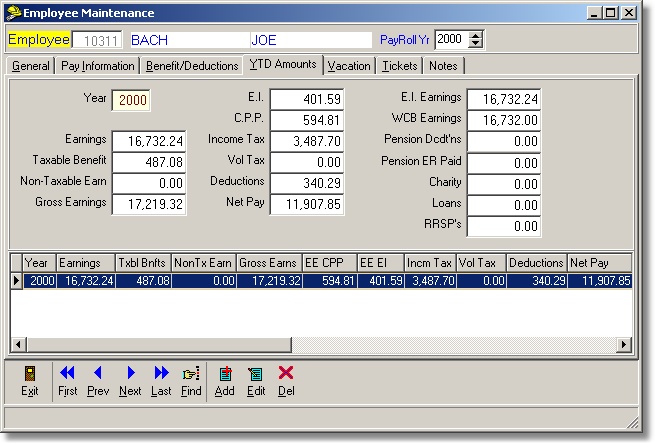Viewport: 655px width, 445px height.
Task: Go to Prev employee record
Action: (x=98, y=380)
